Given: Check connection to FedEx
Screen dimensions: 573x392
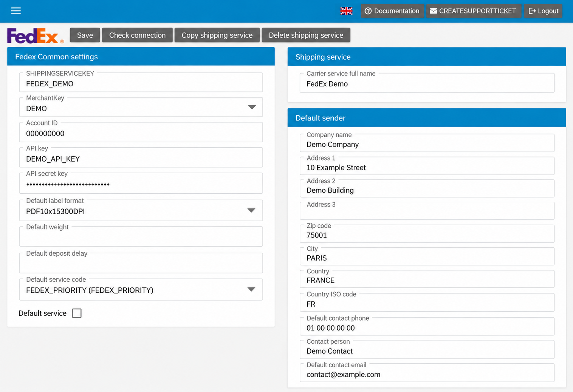Looking at the screenshot, I should (137, 35).
